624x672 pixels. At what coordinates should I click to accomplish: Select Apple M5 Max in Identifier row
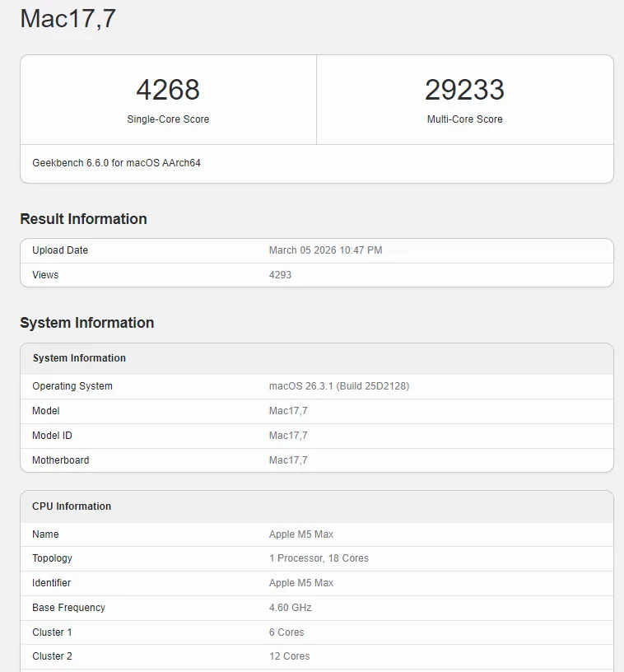[301, 583]
